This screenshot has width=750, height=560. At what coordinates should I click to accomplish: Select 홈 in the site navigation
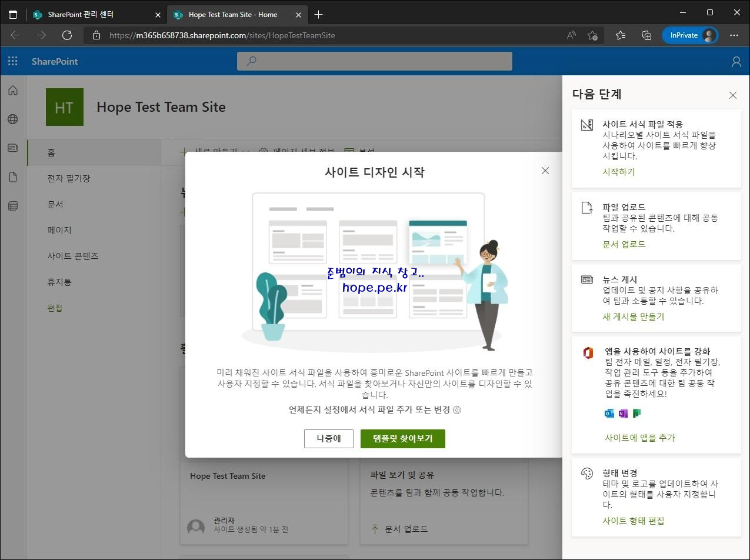click(94, 153)
